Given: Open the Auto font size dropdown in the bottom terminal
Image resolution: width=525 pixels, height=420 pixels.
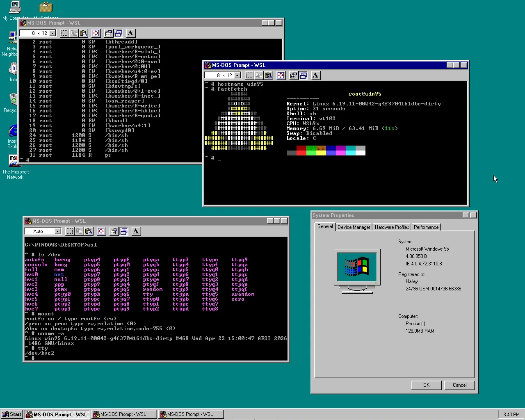Looking at the screenshot, I should point(58,231).
